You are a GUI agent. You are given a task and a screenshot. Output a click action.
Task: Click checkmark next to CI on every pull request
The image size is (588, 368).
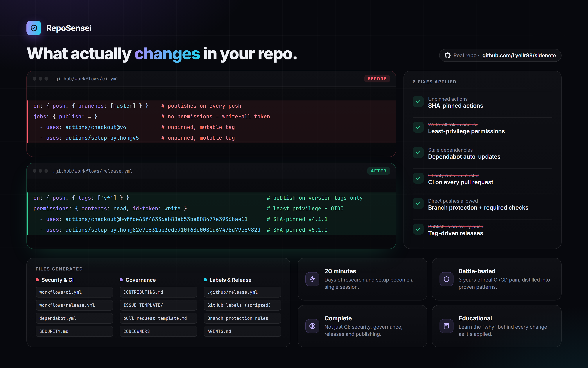pyautogui.click(x=418, y=178)
